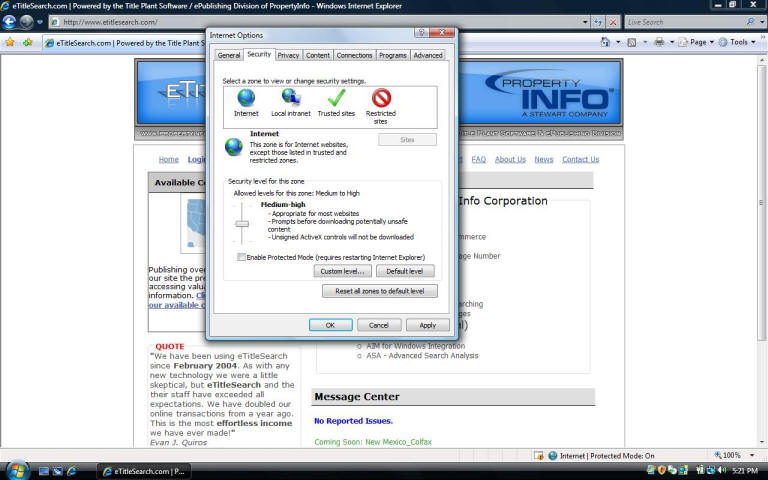Open the Favorites Center star icon
This screenshot has width=768, height=480.
(10, 43)
